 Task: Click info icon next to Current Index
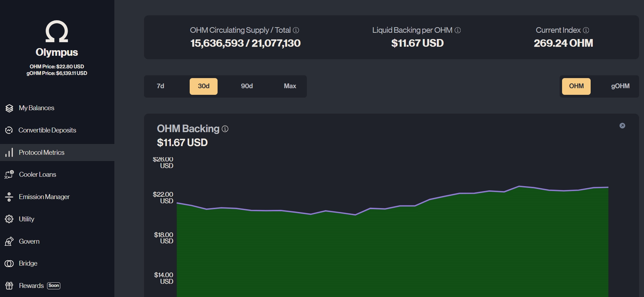pos(586,30)
